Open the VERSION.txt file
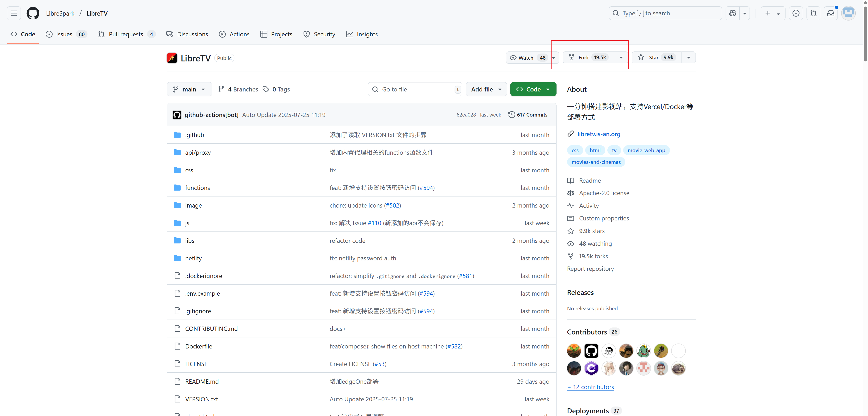Viewport: 868px width, 416px height. click(201, 399)
